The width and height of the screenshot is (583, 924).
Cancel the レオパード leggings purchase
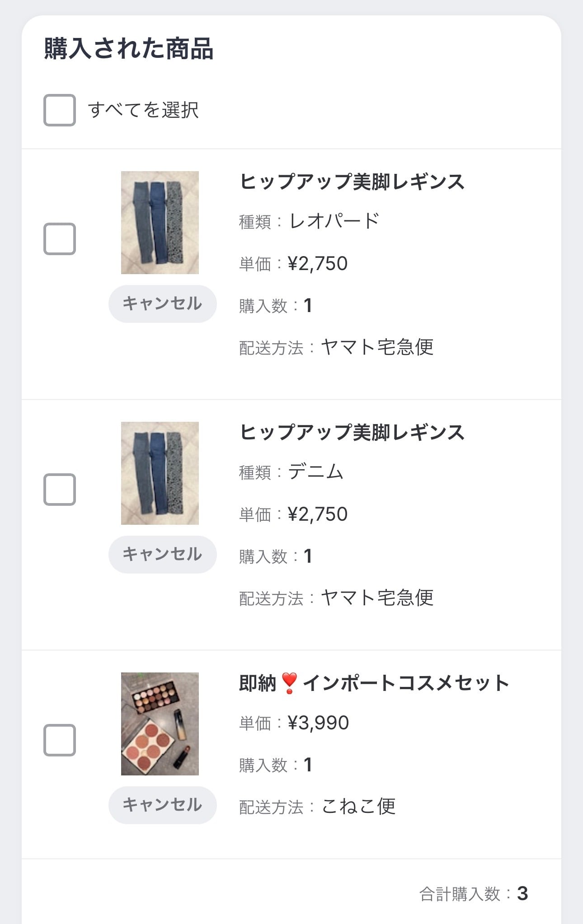pyautogui.click(x=162, y=304)
